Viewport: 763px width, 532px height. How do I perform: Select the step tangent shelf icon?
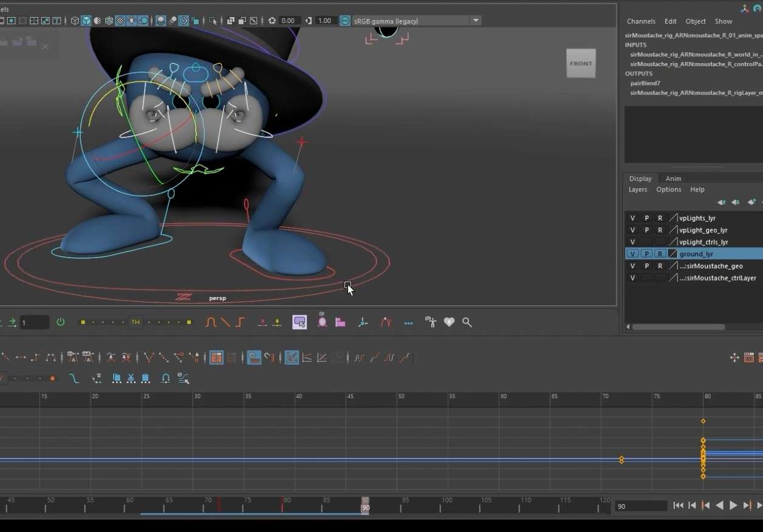240,322
